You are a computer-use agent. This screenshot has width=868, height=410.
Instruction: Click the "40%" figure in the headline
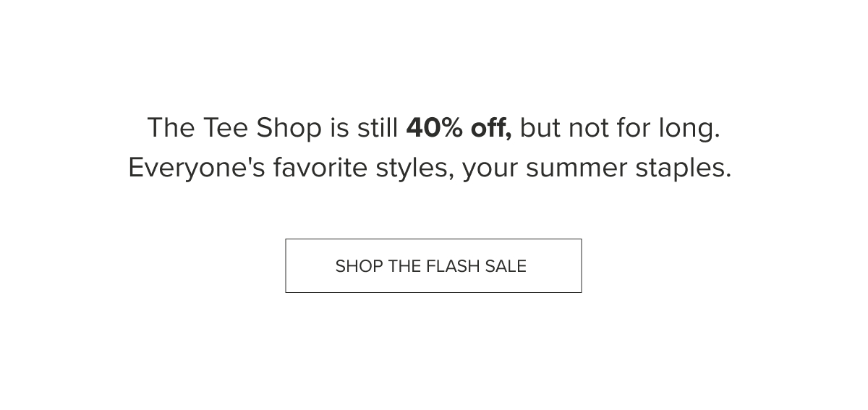click(x=435, y=128)
